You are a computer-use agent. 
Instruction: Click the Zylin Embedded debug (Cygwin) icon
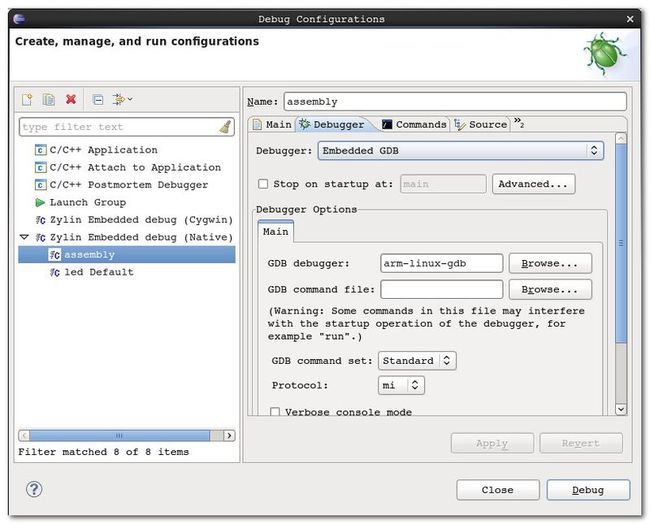tap(40, 220)
